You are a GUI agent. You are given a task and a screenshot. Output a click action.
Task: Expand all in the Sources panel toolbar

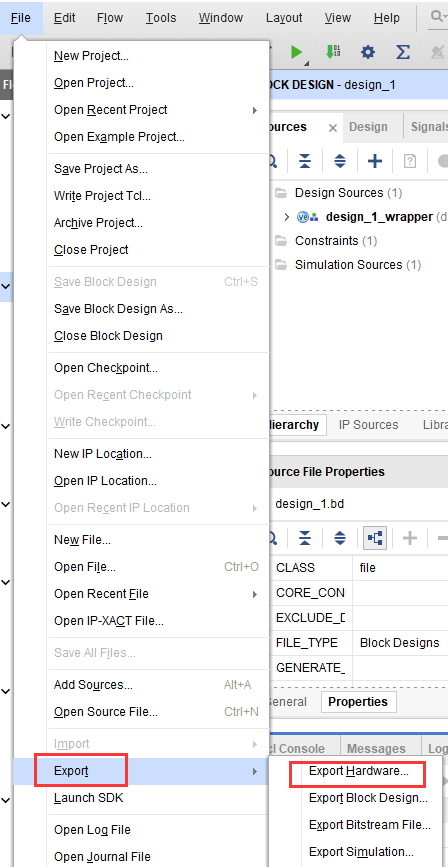click(x=340, y=161)
